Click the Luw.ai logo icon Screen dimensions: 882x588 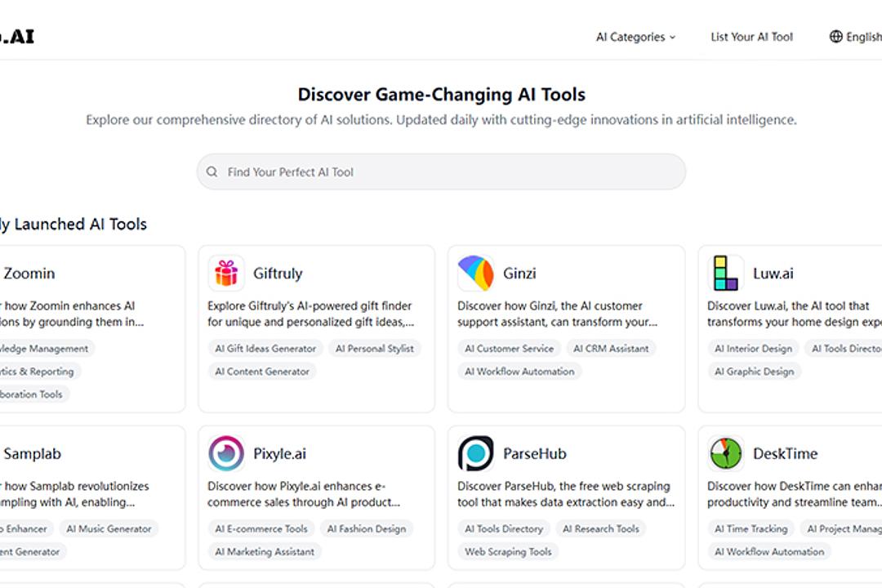click(x=725, y=274)
